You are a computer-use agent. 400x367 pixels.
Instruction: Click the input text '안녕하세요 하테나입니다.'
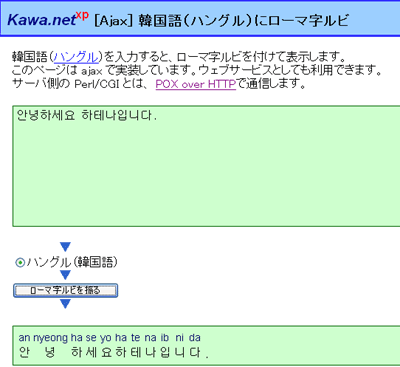87,115
